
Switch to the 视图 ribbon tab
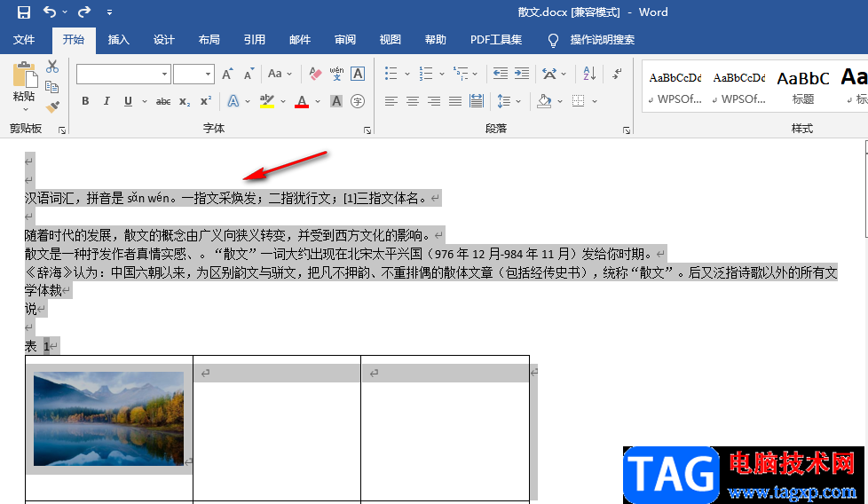[x=391, y=40]
